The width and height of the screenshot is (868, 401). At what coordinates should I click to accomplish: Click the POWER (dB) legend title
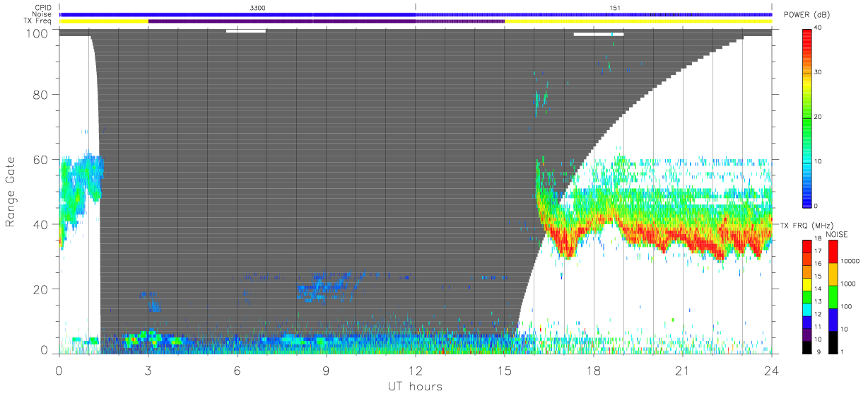tap(806, 16)
